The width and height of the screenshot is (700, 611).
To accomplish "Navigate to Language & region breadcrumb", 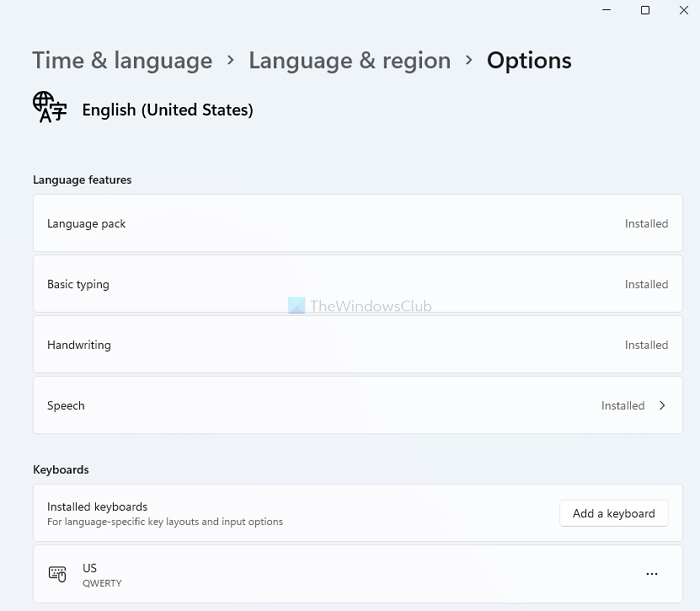I will (349, 60).
